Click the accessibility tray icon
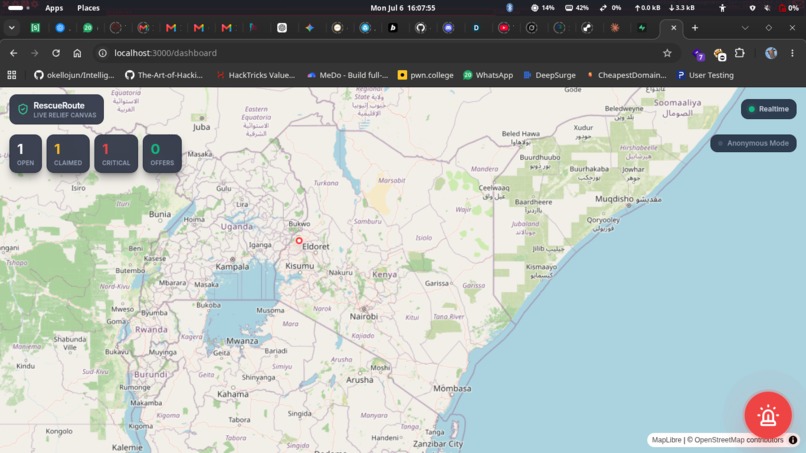This screenshot has width=806, height=453. 722,8
